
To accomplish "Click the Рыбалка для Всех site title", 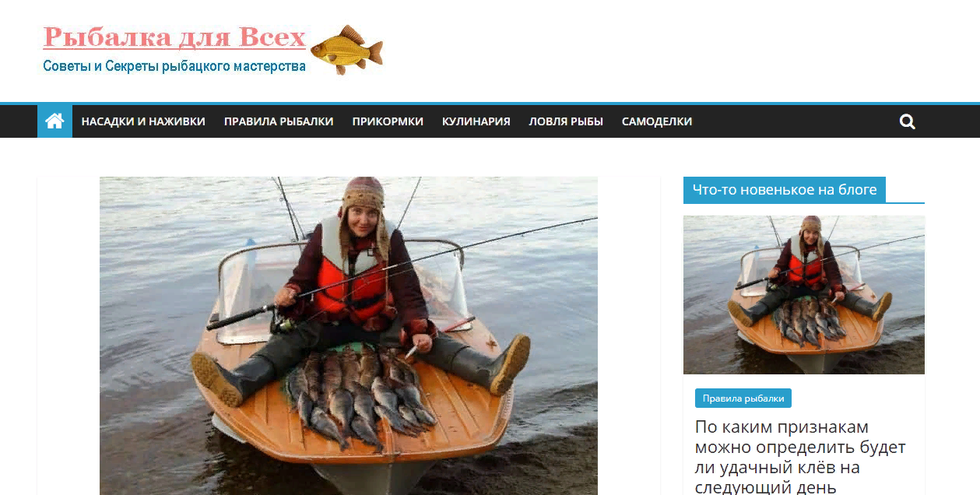I will [174, 37].
